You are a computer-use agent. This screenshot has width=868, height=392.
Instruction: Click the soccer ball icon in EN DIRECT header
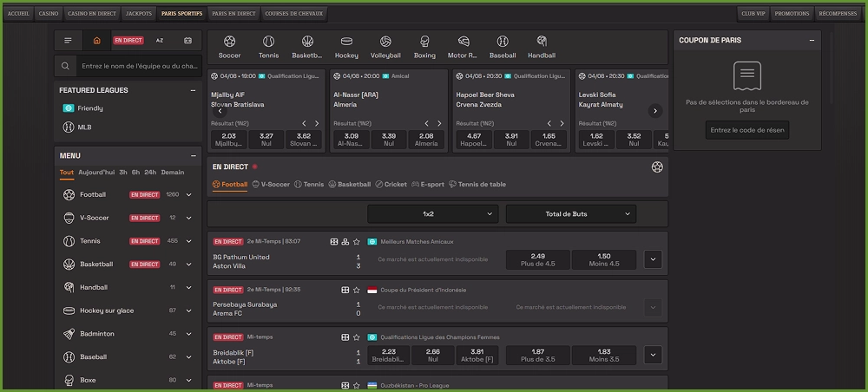[657, 167]
